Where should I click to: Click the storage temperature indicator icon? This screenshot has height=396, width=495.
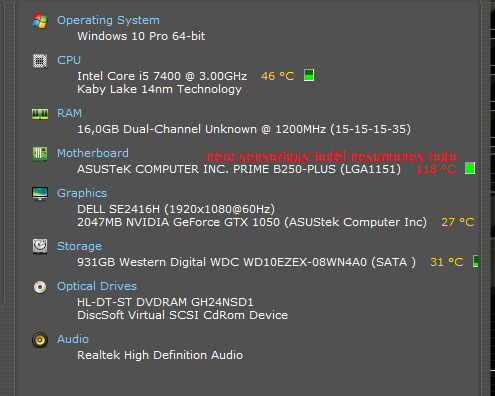[476, 261]
